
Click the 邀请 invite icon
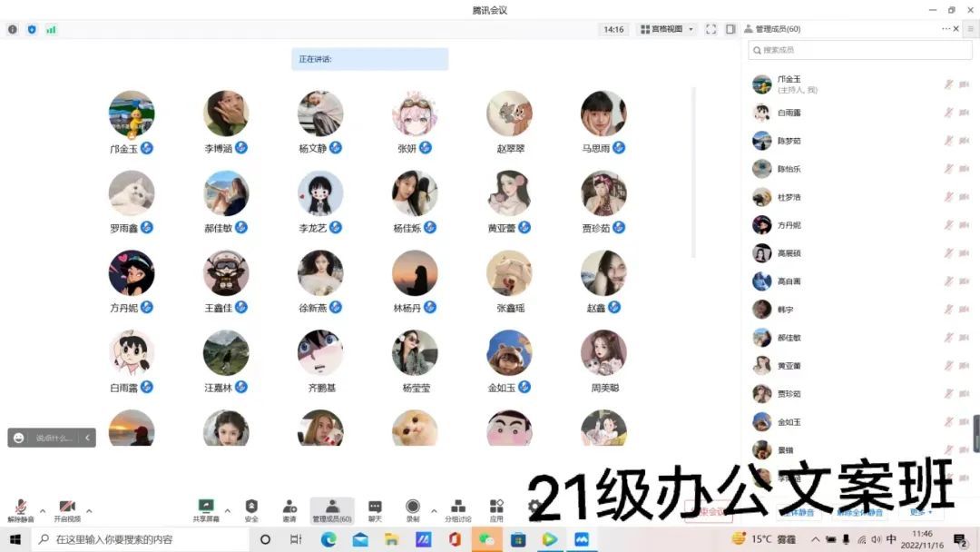point(289,510)
